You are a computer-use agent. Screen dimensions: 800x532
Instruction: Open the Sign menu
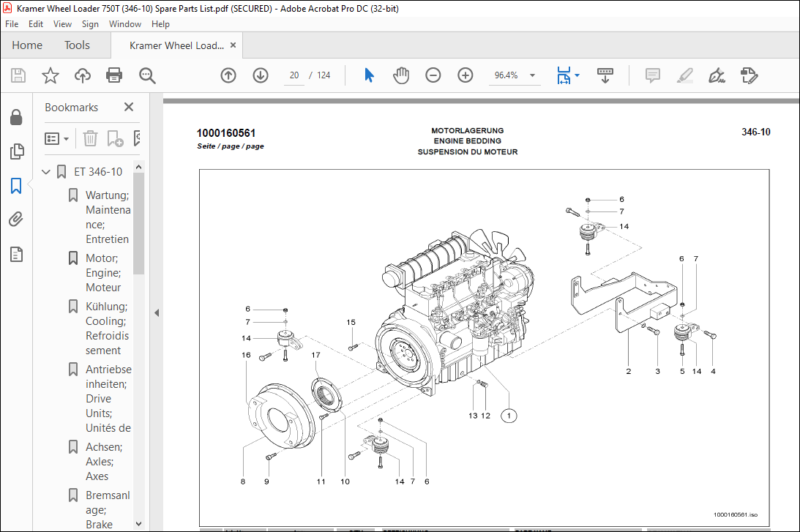[x=90, y=24]
